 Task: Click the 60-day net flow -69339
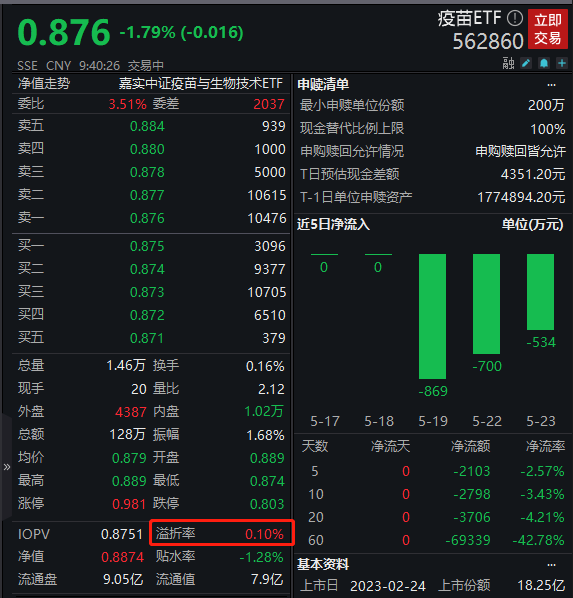tap(468, 540)
